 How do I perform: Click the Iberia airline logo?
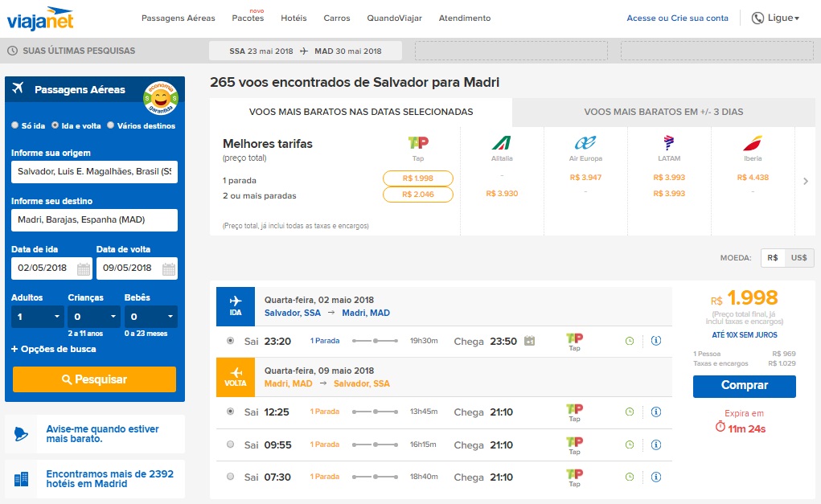[753, 142]
